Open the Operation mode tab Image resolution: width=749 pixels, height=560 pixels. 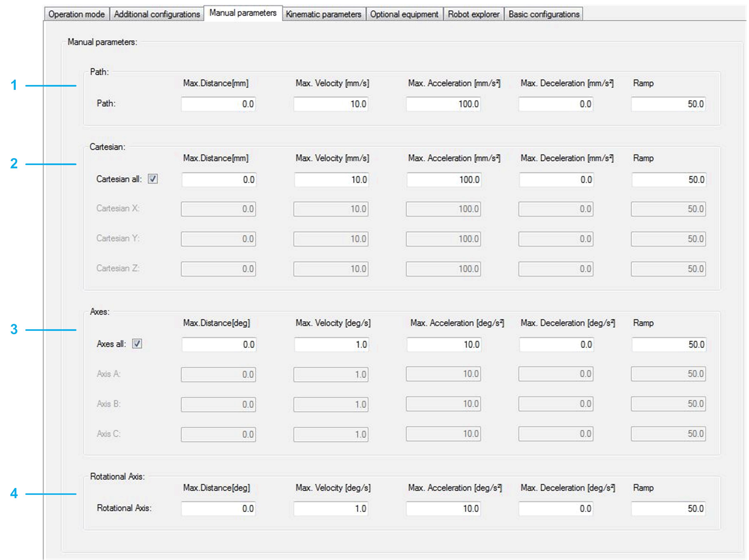(x=76, y=14)
